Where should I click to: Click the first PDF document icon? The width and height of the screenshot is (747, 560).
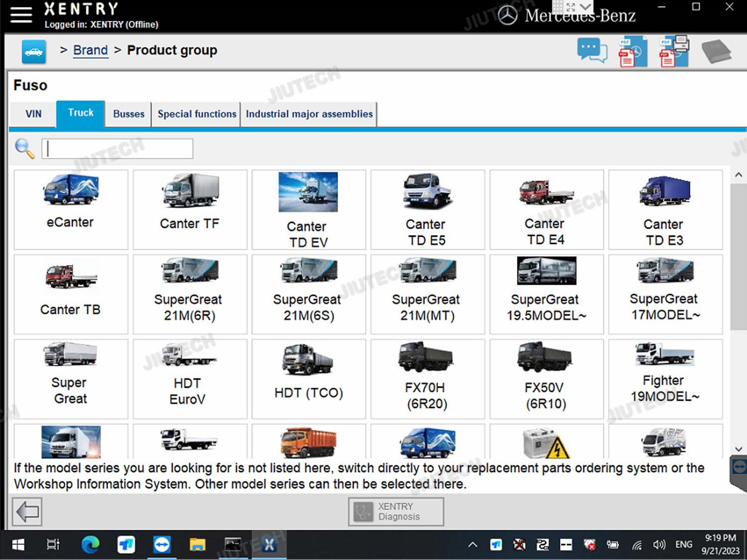632,51
